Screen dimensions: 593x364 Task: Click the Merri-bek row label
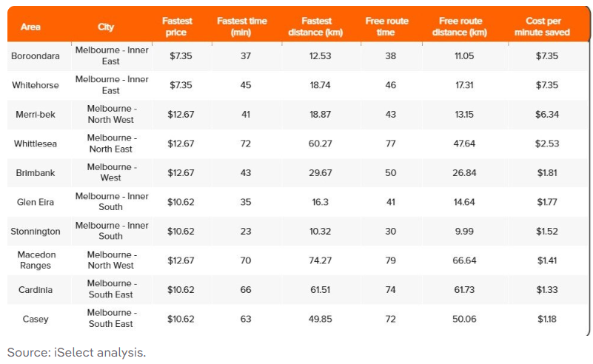[36, 114]
